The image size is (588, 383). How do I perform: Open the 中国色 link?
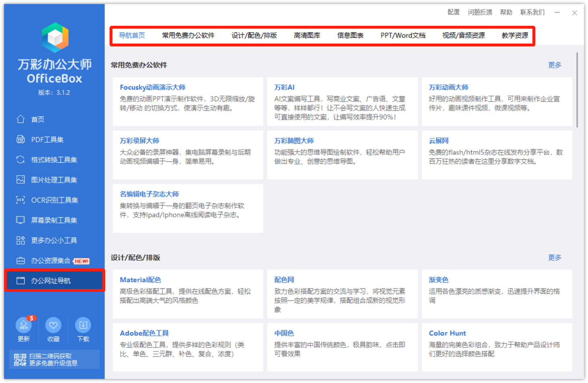pyautogui.click(x=284, y=333)
